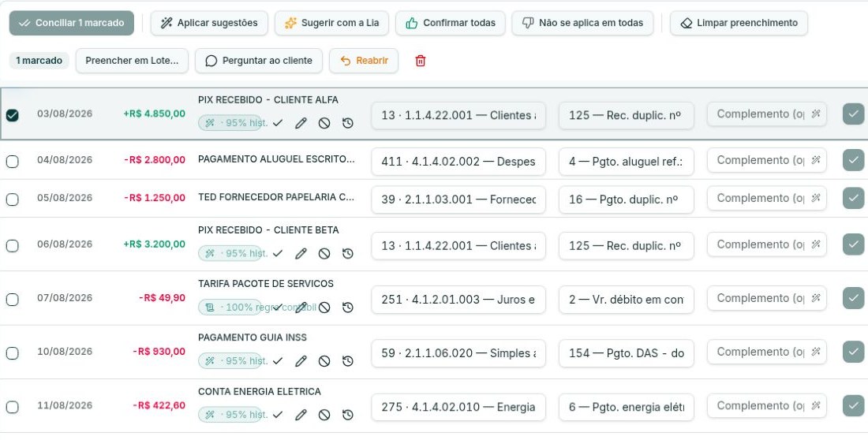Click not-applicable icon in ENERGIA ELETRICA row
Screen dimensions: 868x440
324,415
